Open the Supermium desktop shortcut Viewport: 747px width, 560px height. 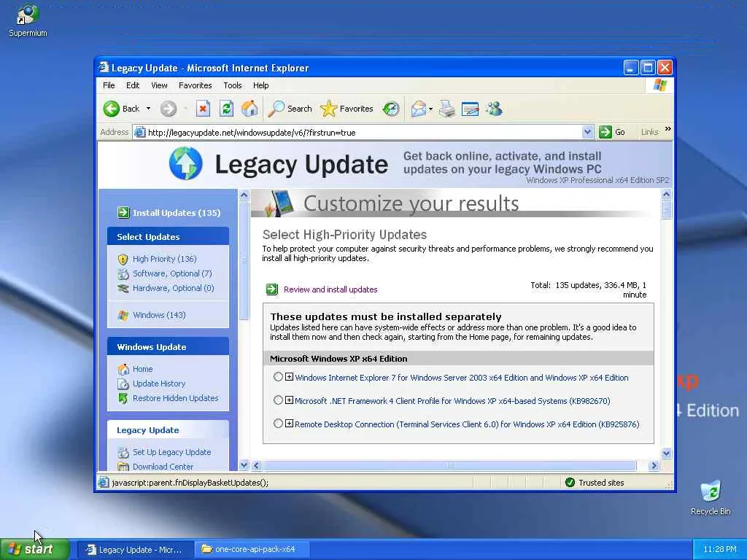(28, 20)
